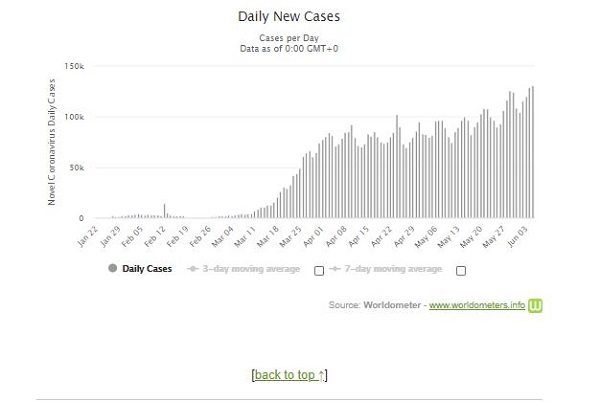Select the tallest bar at chart's right end
Viewport: 600px width, 402px height.
(532, 150)
